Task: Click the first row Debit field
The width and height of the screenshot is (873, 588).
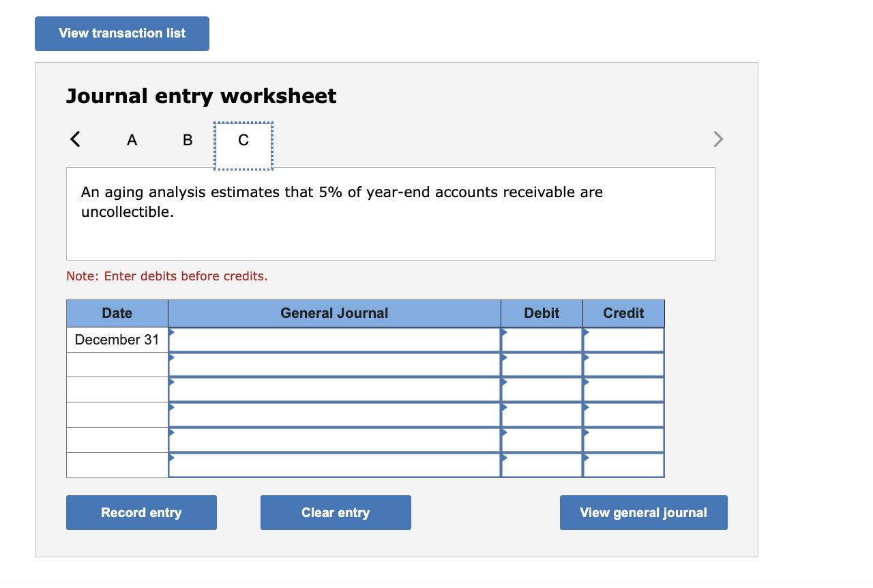Action: (x=541, y=339)
